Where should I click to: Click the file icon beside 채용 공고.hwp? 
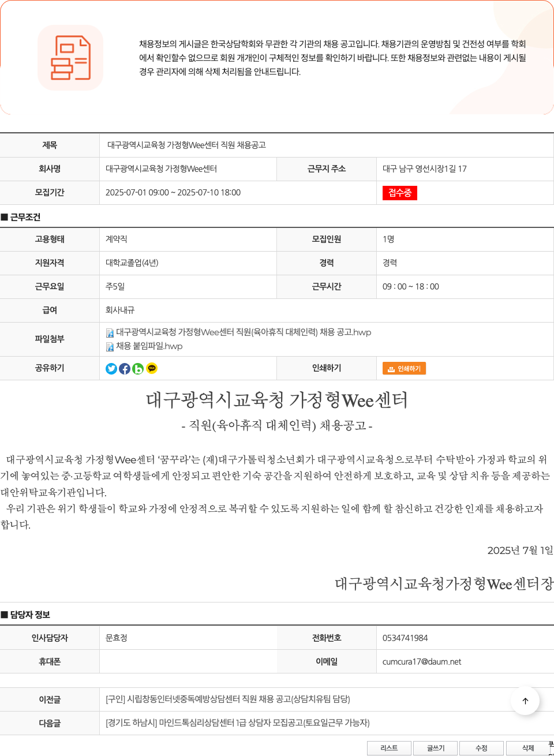pos(110,333)
